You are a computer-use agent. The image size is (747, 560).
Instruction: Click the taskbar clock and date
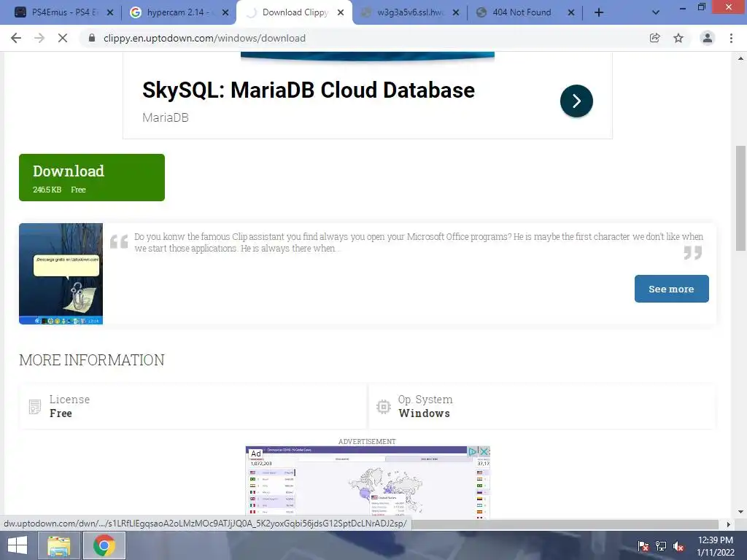(716, 546)
